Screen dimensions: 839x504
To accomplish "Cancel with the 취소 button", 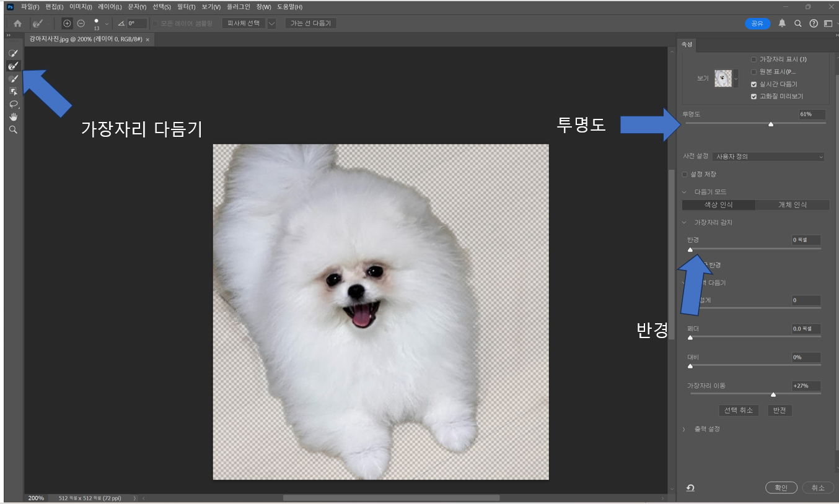I will pyautogui.click(x=818, y=488).
